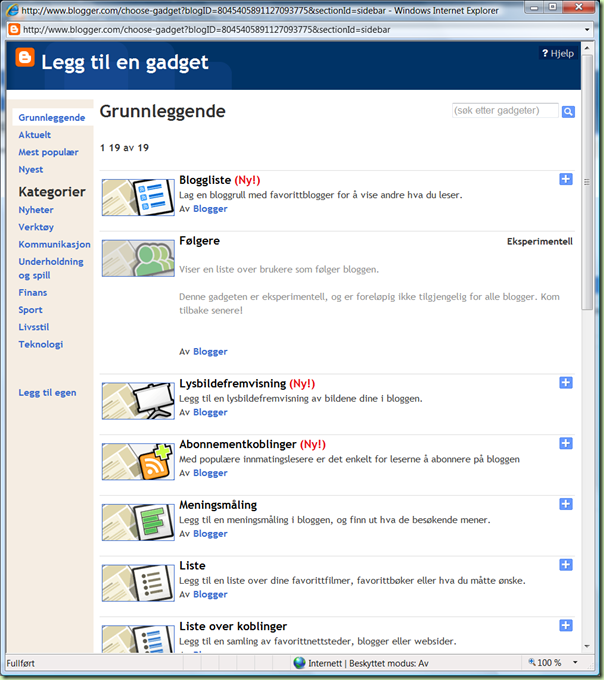
Task: Click the Bloggliste gadget title
Action: [205, 180]
